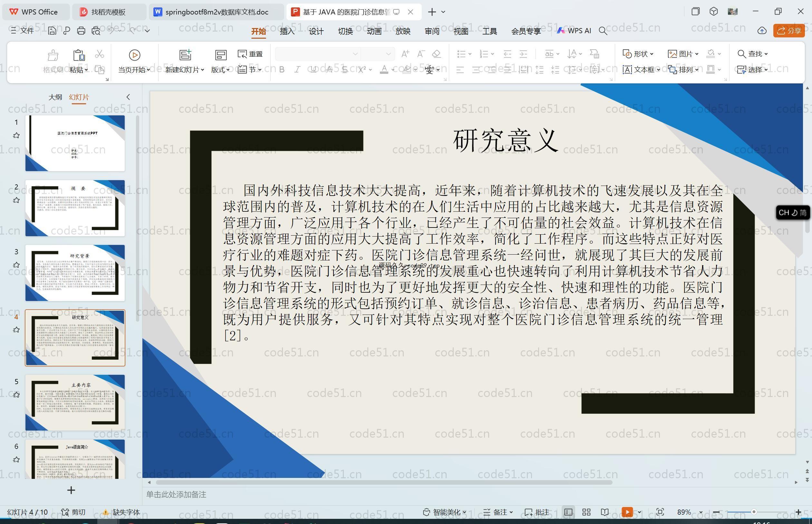Toggle Underline formatting
This screenshot has width=812, height=524.
pyautogui.click(x=313, y=70)
